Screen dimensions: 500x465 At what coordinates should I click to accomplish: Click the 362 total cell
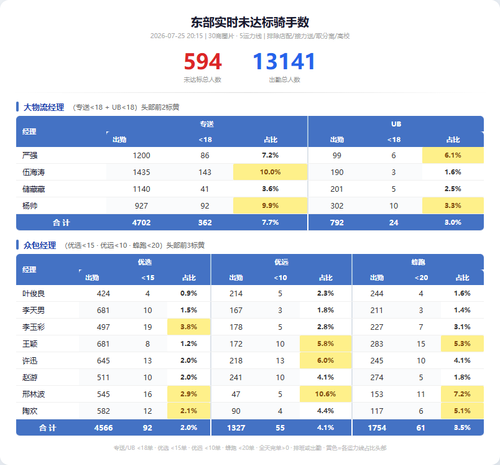205,223
